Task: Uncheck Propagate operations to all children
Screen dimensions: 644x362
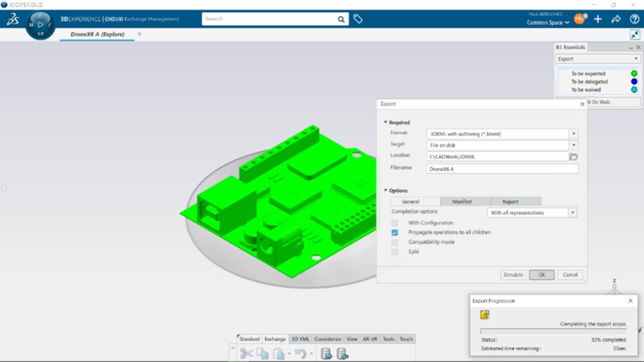Action: click(394, 233)
